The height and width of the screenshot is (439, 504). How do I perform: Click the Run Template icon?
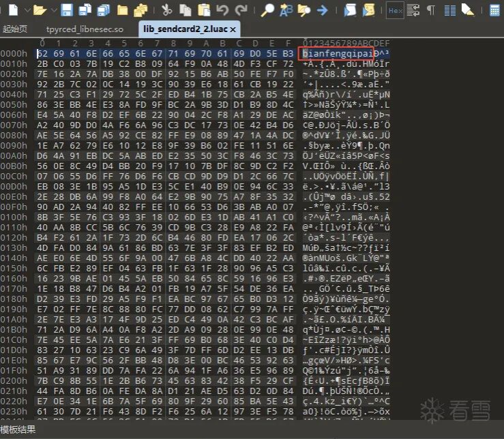369,10
